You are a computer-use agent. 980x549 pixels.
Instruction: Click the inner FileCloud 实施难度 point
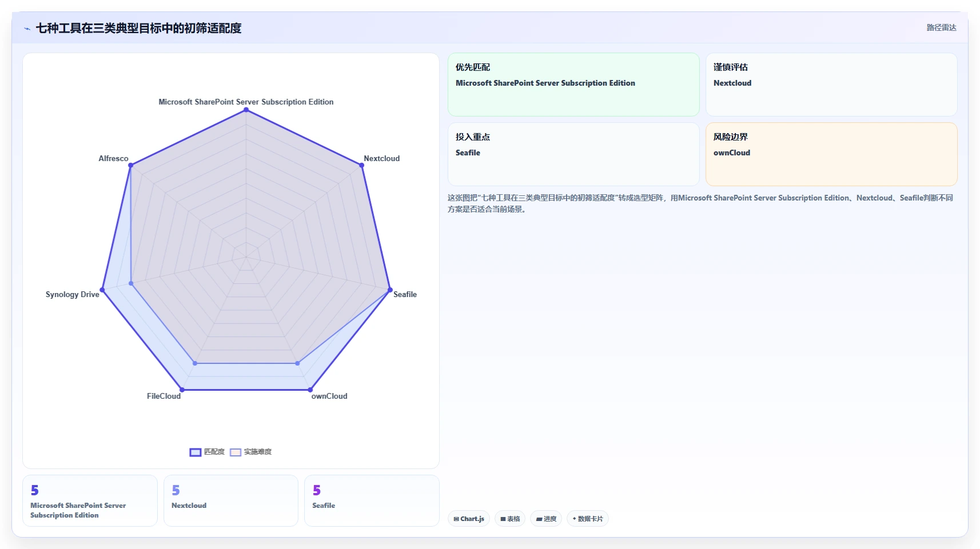click(195, 363)
